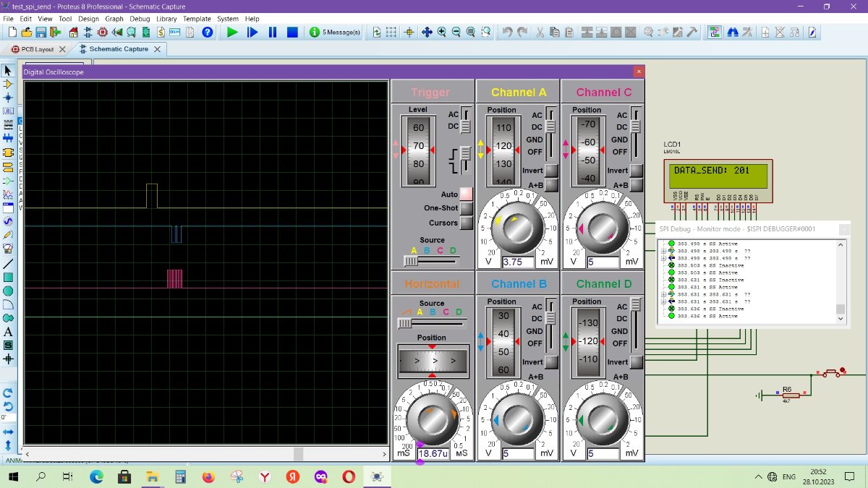Click the New Project icon
868x488 pixels.
13,32
